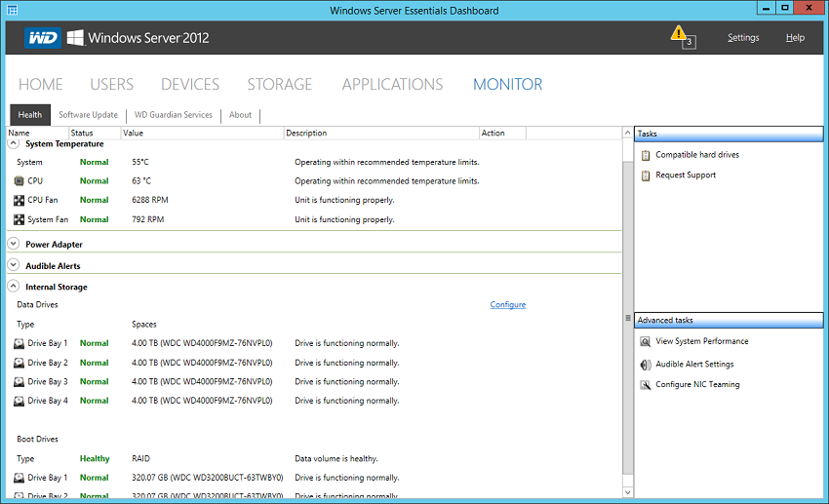Click the CPU chip icon
This screenshot has height=504, width=829.
(20, 181)
